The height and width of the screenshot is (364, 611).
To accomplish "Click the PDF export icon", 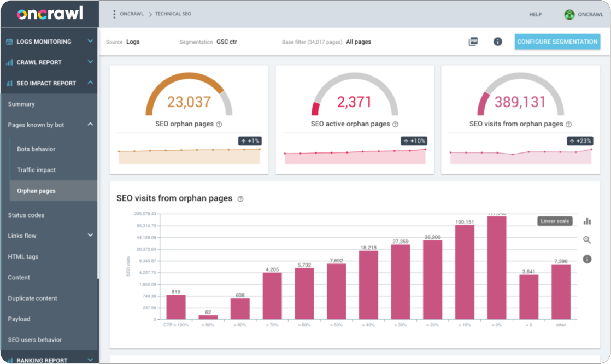I will click(x=473, y=42).
